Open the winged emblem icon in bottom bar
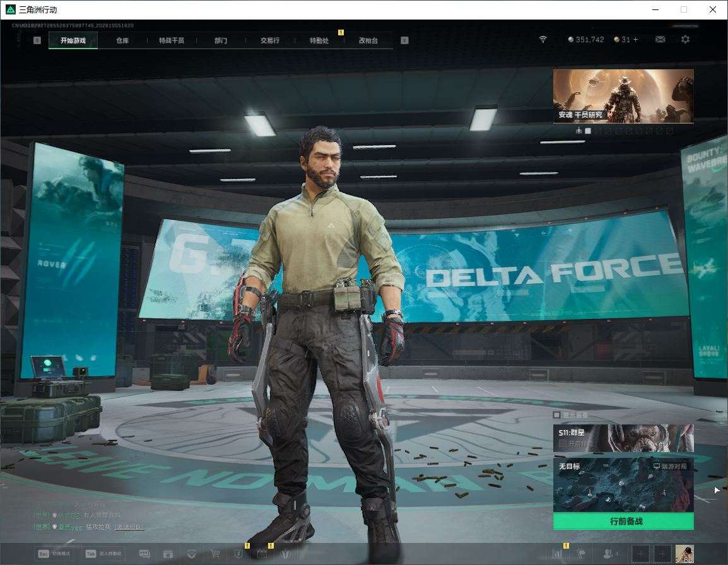Viewport: 728px width, 565px height. click(x=285, y=554)
